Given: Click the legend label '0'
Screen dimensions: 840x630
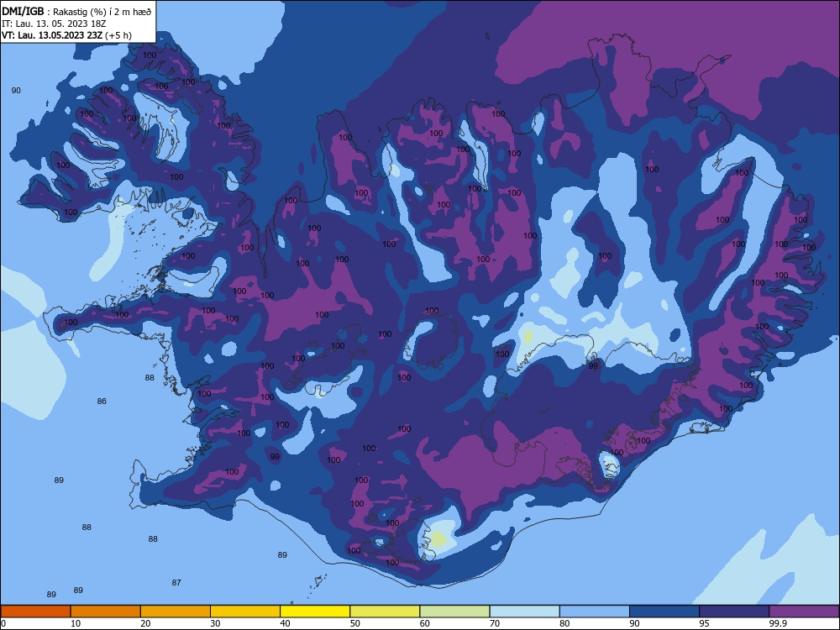Looking at the screenshot, I should tap(3, 623).
